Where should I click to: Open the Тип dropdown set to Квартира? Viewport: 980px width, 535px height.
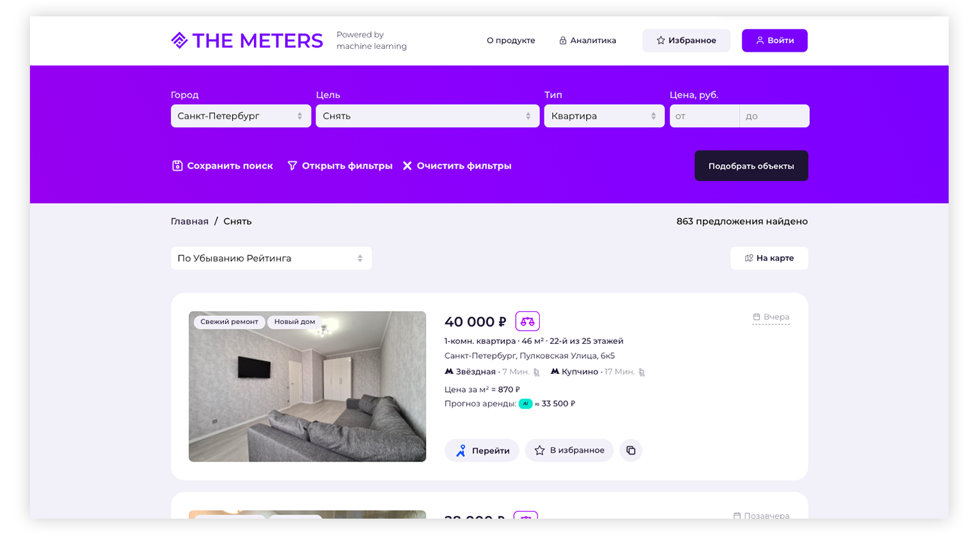pos(604,116)
